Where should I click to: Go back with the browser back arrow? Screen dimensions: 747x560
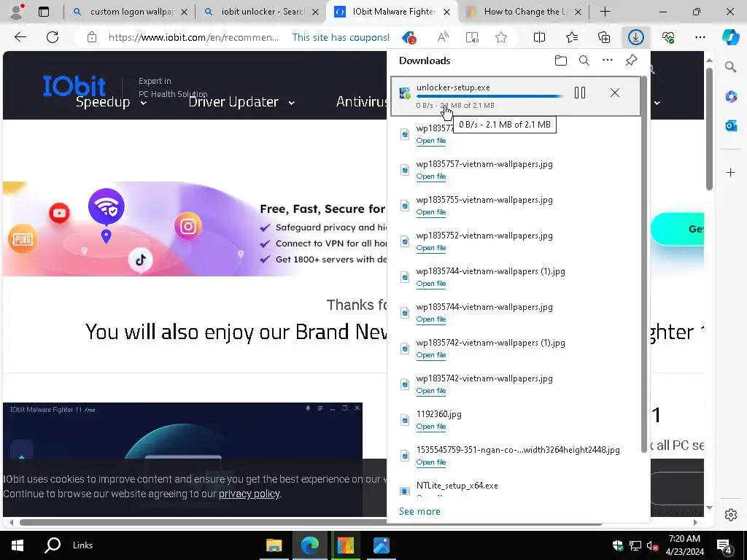pos(20,37)
